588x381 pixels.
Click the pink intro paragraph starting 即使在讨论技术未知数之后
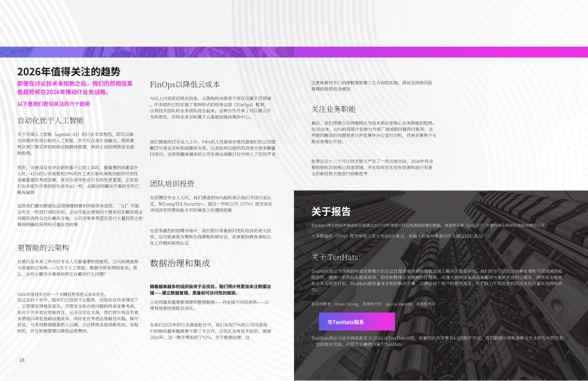[75, 88]
